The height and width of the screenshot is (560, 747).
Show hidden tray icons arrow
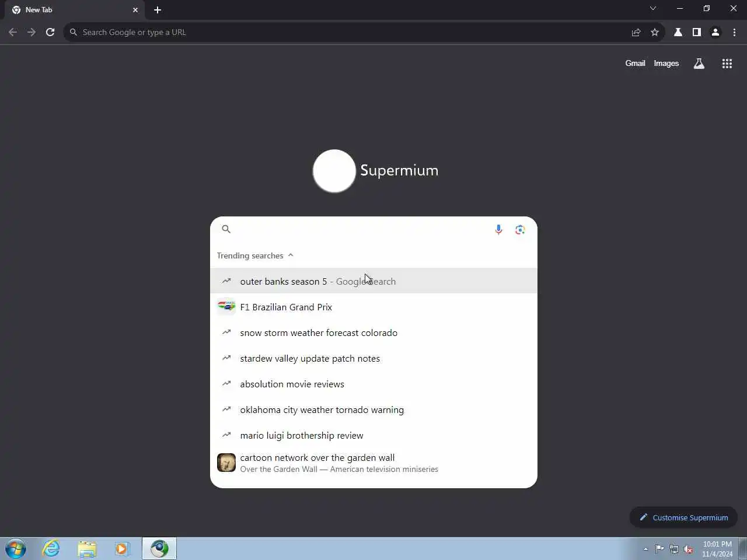point(645,549)
